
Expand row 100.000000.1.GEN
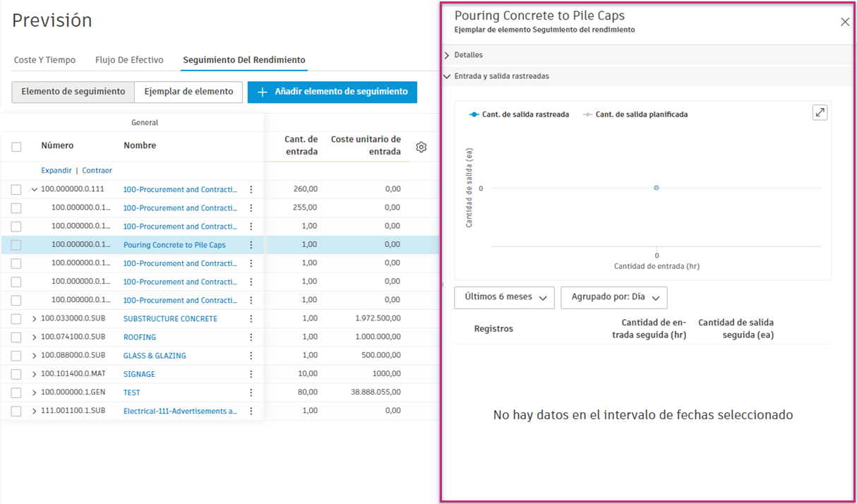point(34,392)
